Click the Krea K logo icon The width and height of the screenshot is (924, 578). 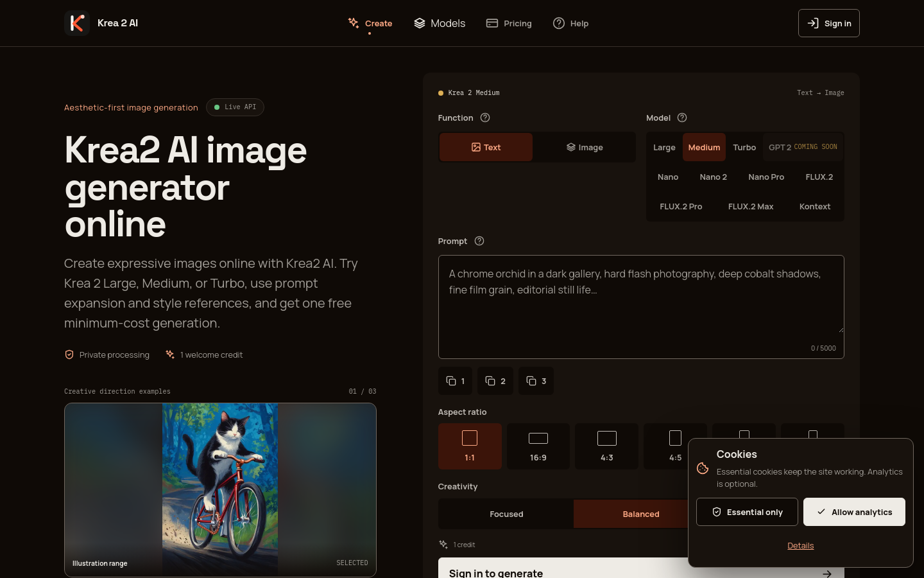click(x=77, y=23)
